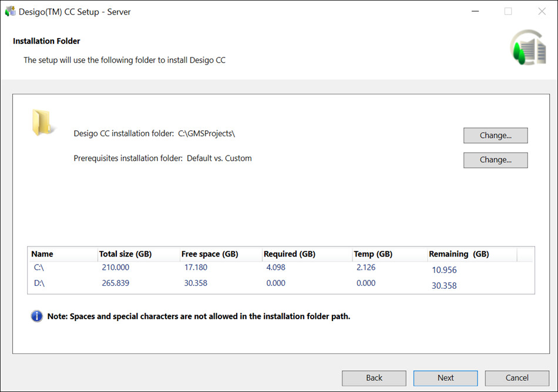Screen dimensions: 558x392
Task: Click the Required (GB) column header
Action: pyautogui.click(x=290, y=254)
